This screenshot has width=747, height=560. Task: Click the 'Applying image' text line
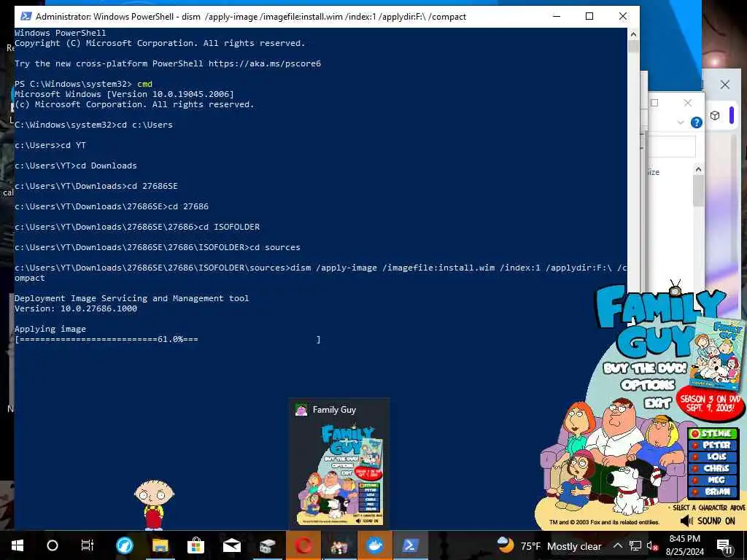coord(50,329)
